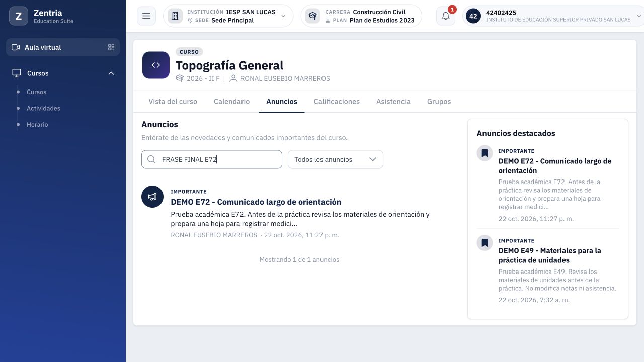
Task: Switch to Vista del curso tab
Action: [x=173, y=102]
